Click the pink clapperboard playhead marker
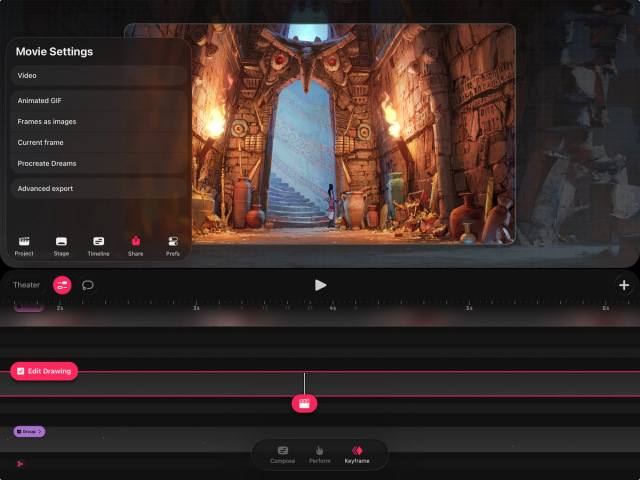The height and width of the screenshot is (480, 640). (x=304, y=404)
